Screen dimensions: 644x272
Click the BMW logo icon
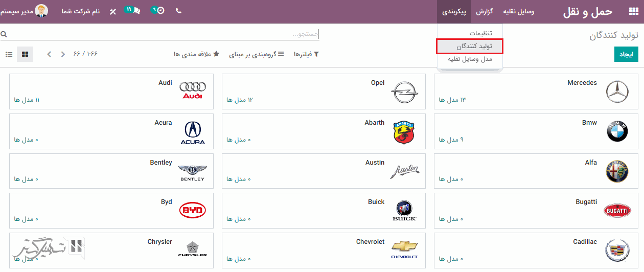617,132
